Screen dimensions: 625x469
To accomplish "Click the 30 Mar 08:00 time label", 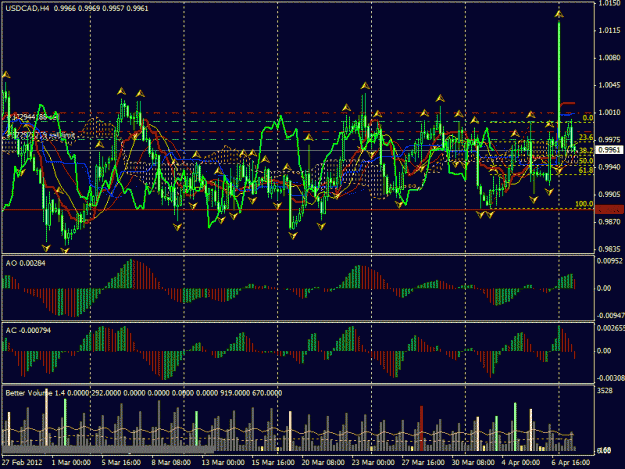I will click(473, 463).
